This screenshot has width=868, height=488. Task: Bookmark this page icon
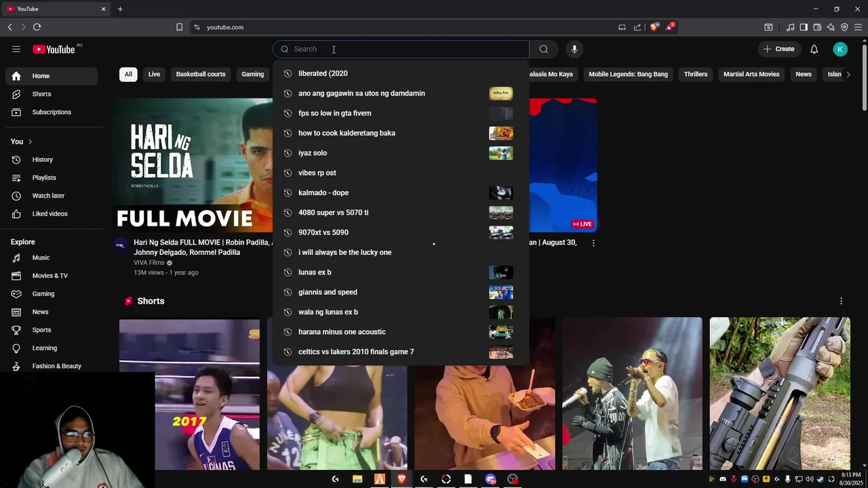coord(179,27)
